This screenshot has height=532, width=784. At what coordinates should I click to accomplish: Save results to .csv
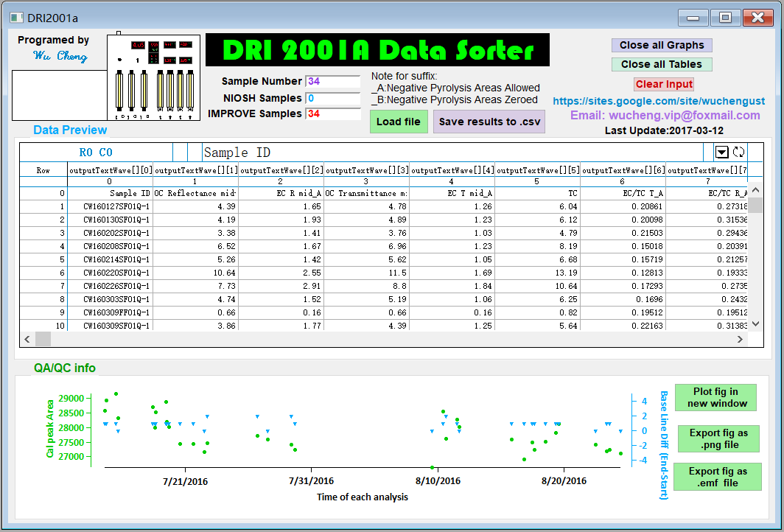pos(489,122)
